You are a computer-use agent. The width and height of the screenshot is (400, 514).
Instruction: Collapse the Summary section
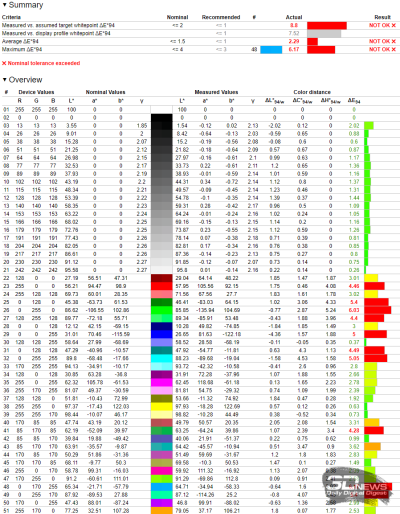pyautogui.click(x=4, y=5)
